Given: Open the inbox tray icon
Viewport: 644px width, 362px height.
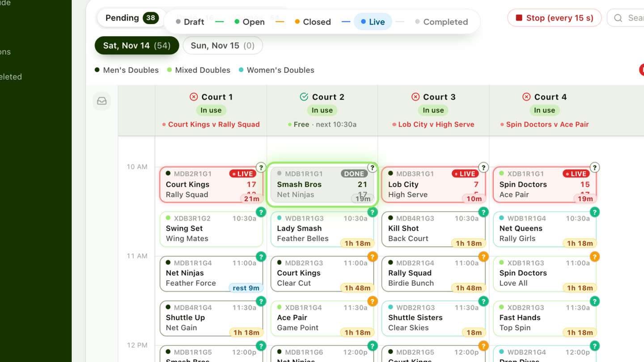Looking at the screenshot, I should (102, 101).
